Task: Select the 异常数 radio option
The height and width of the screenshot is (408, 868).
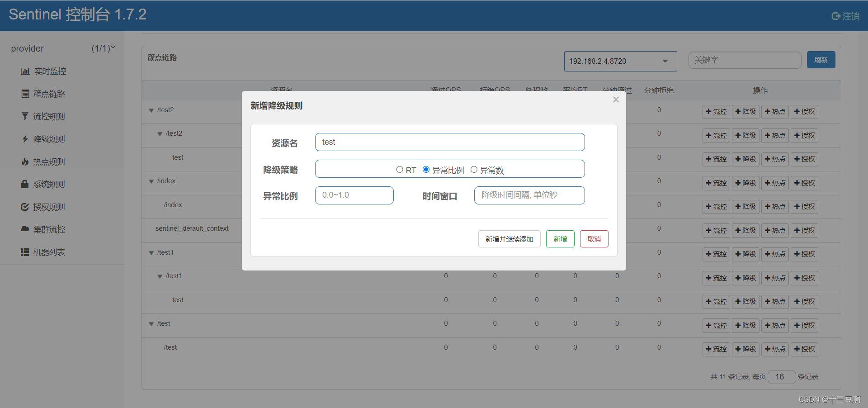Action: 474,170
